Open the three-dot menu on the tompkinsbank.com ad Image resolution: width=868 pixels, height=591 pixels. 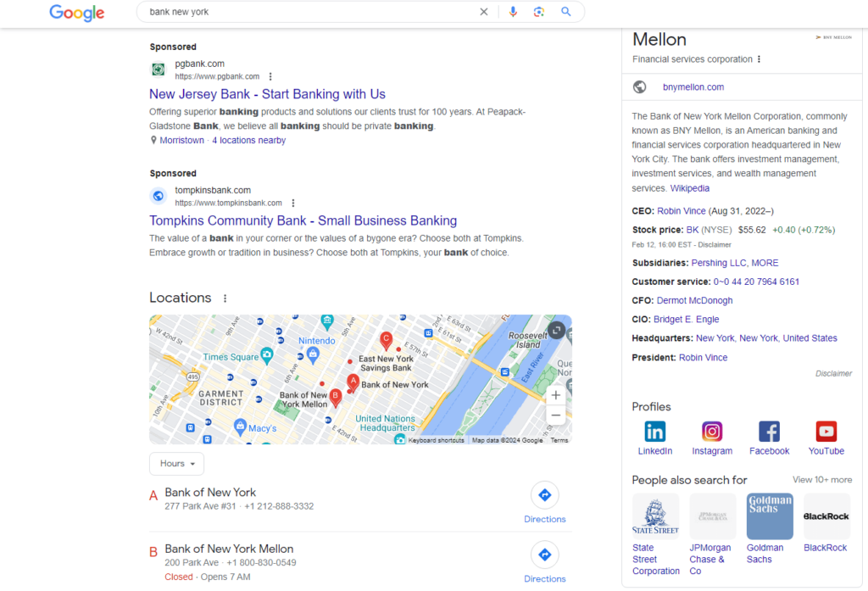click(292, 204)
